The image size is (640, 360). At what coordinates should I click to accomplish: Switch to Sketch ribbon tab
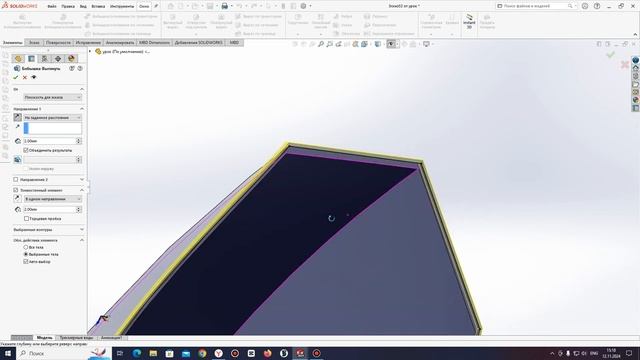coord(34,42)
